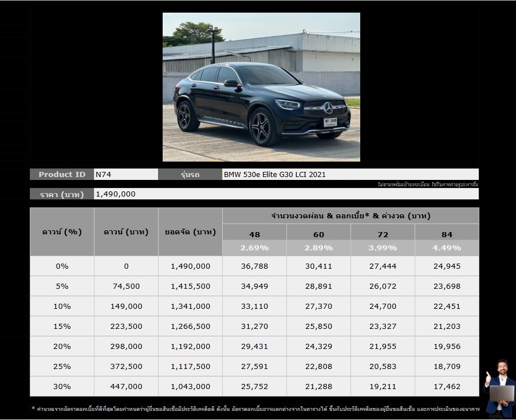
Task: Click the 26,072 monthly payment cell
Action: point(383,286)
